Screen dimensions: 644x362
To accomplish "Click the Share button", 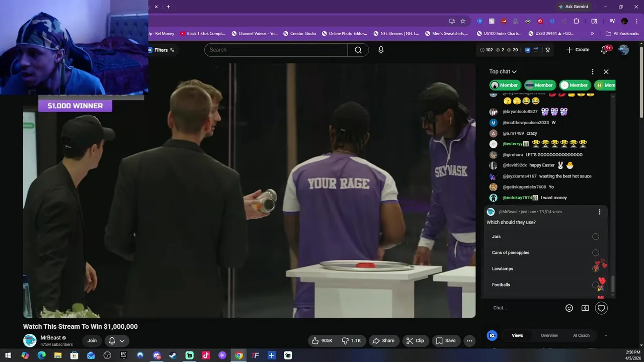I will 383,340.
